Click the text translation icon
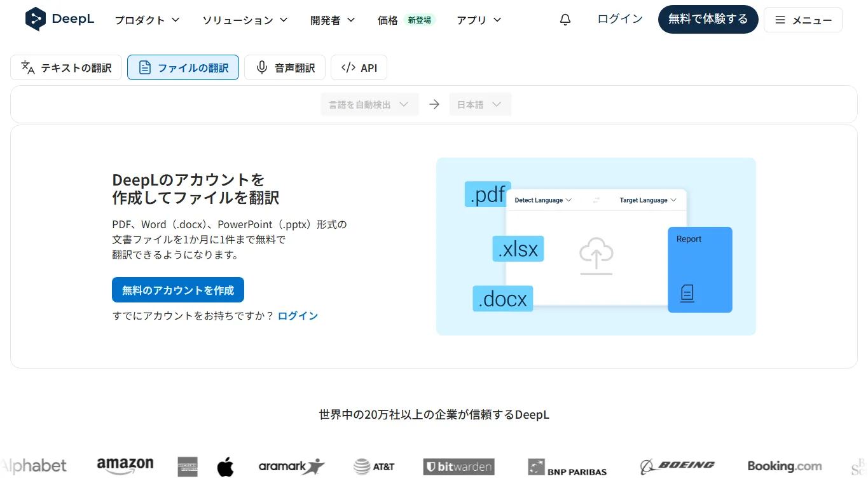868x488 pixels. [x=28, y=67]
